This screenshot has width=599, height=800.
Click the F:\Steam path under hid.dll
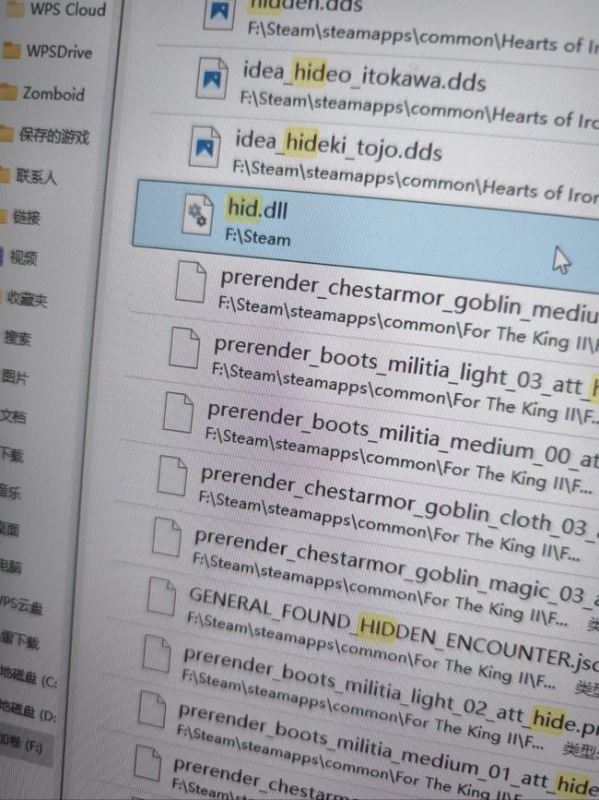pos(258,237)
